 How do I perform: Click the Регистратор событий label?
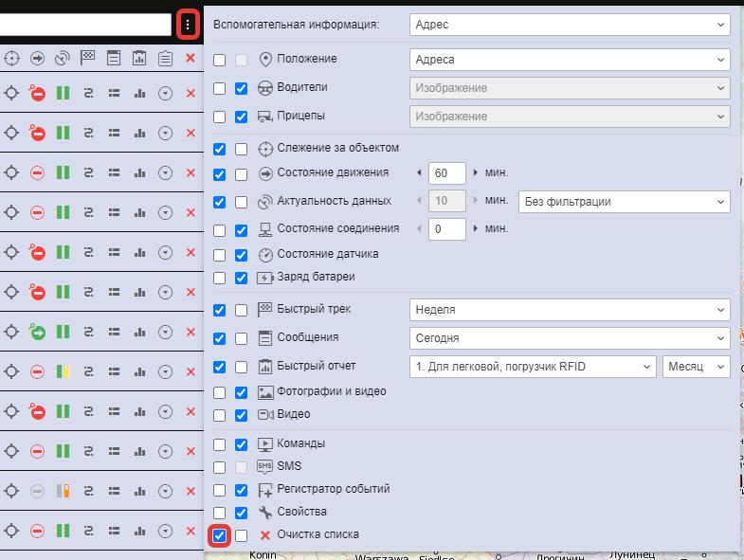pyautogui.click(x=333, y=489)
